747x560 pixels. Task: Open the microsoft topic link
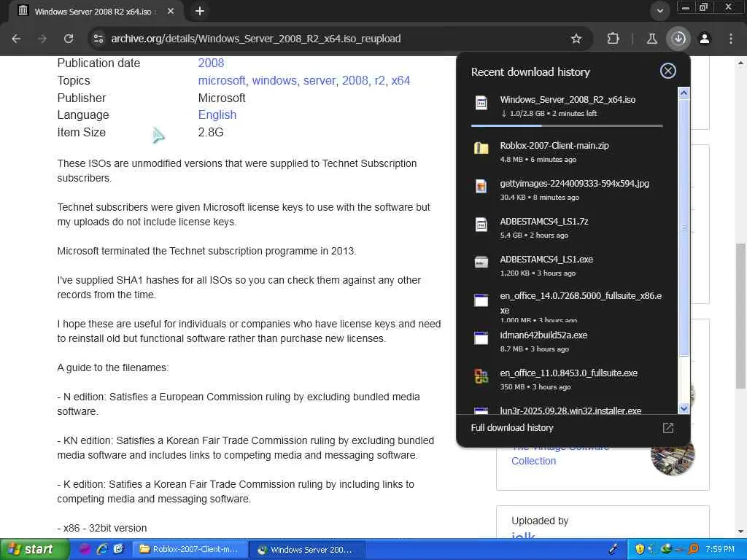(222, 80)
